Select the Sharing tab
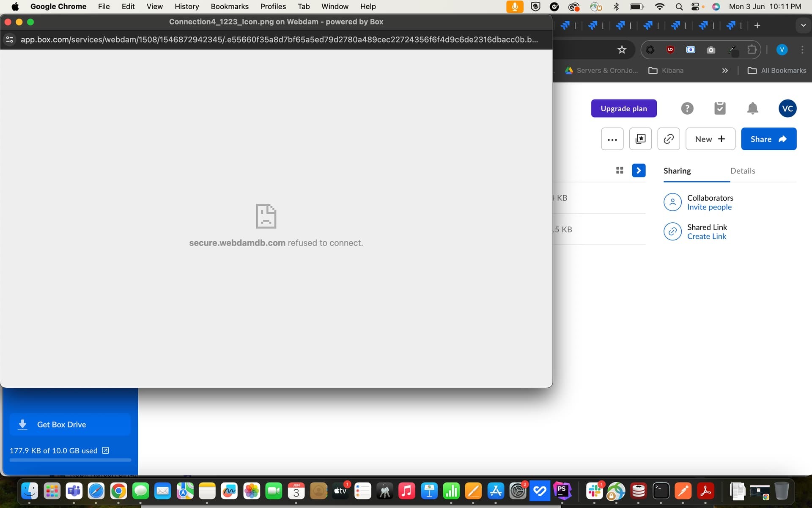Screen dimensions: 812x508 677,171
